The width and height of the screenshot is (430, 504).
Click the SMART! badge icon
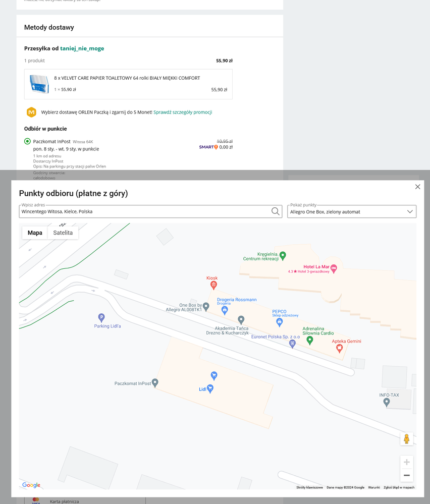click(x=208, y=147)
